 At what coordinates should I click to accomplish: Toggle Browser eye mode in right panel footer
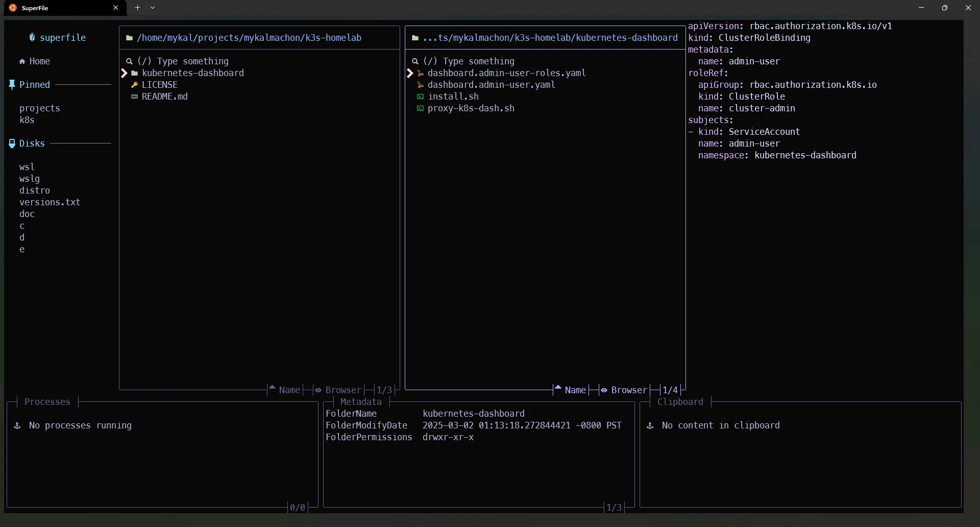604,390
